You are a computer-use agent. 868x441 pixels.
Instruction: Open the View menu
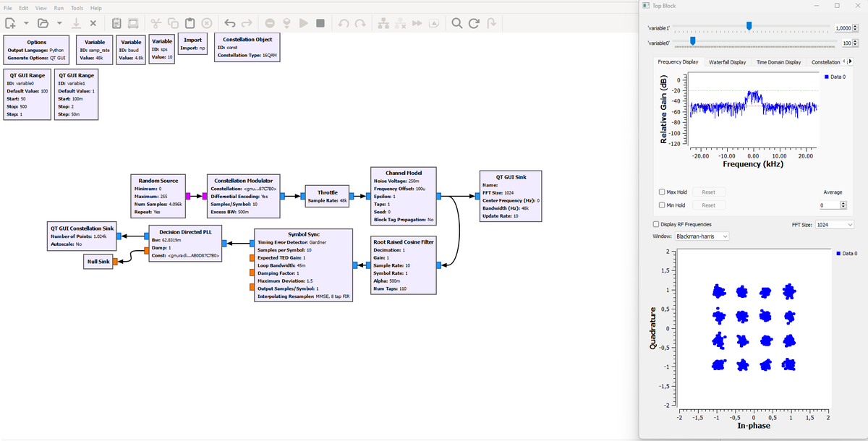[41, 7]
